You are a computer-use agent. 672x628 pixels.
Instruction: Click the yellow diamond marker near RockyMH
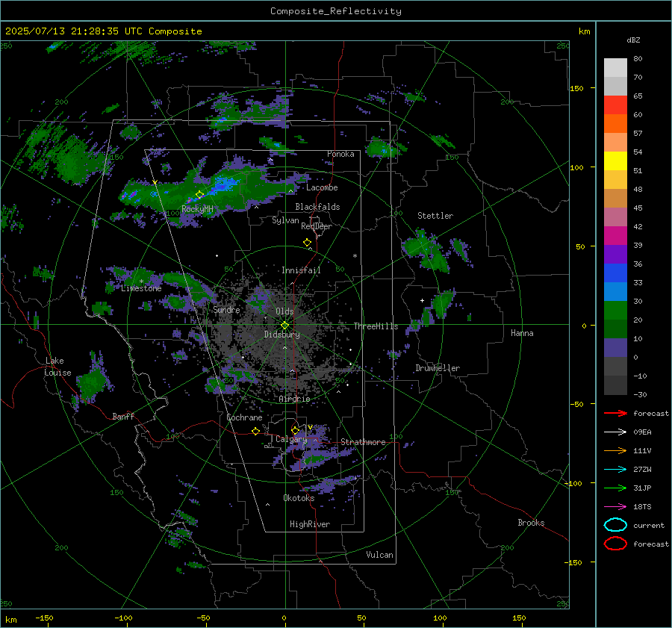point(199,195)
